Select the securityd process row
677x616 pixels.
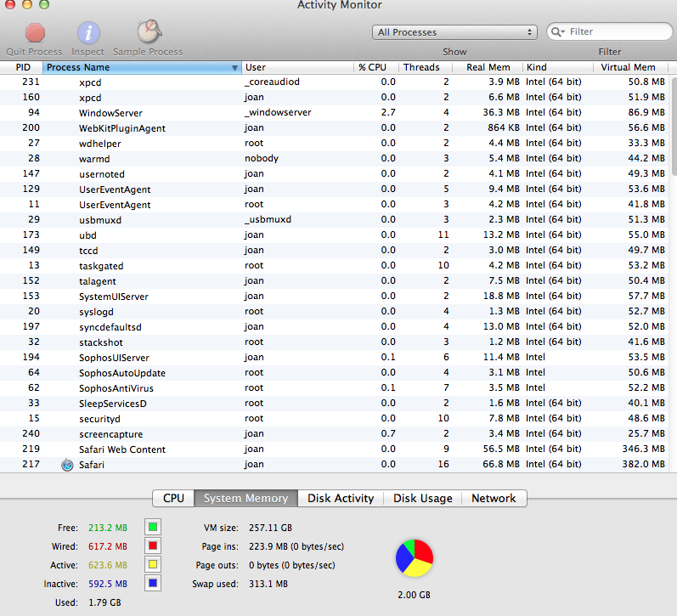[x=335, y=419]
